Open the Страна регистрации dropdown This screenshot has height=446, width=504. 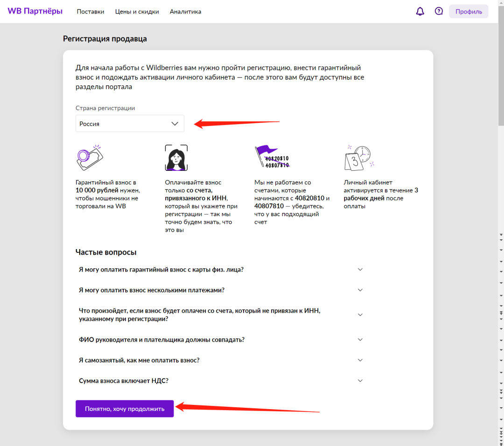130,124
